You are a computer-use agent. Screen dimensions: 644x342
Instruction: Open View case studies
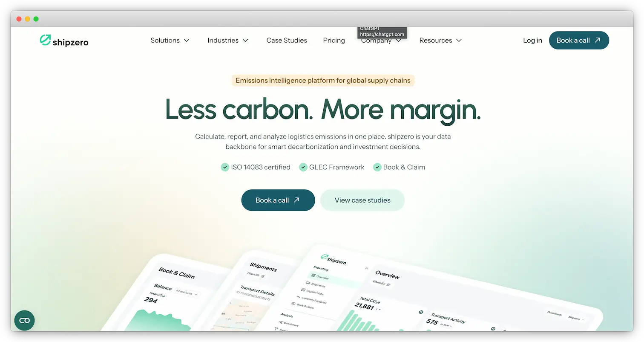pyautogui.click(x=362, y=200)
